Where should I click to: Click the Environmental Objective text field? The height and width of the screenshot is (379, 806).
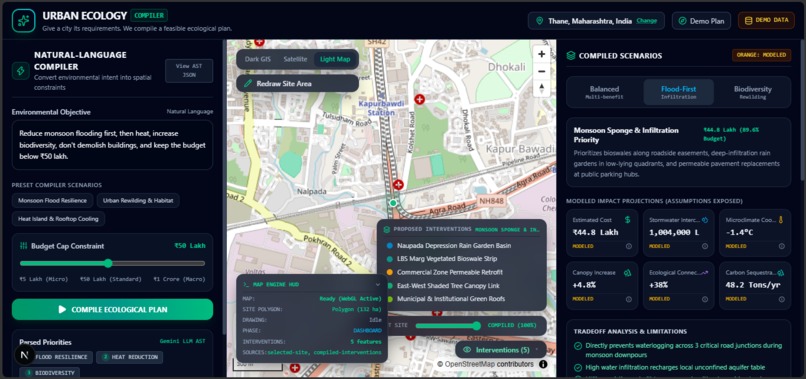113,145
